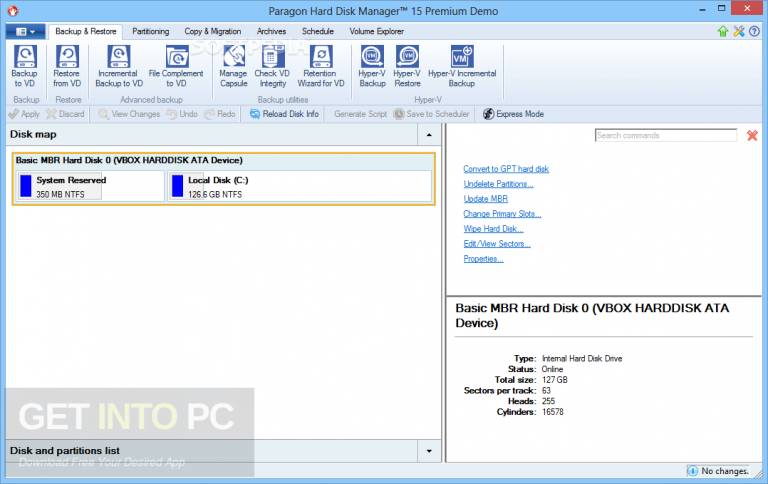Clear search with the red X icon

click(752, 136)
